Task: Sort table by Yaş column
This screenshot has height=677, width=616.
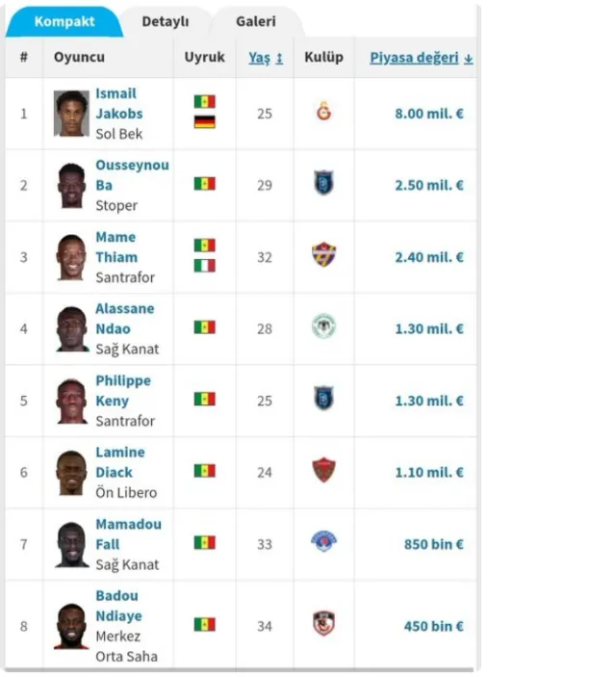Action: (266, 58)
